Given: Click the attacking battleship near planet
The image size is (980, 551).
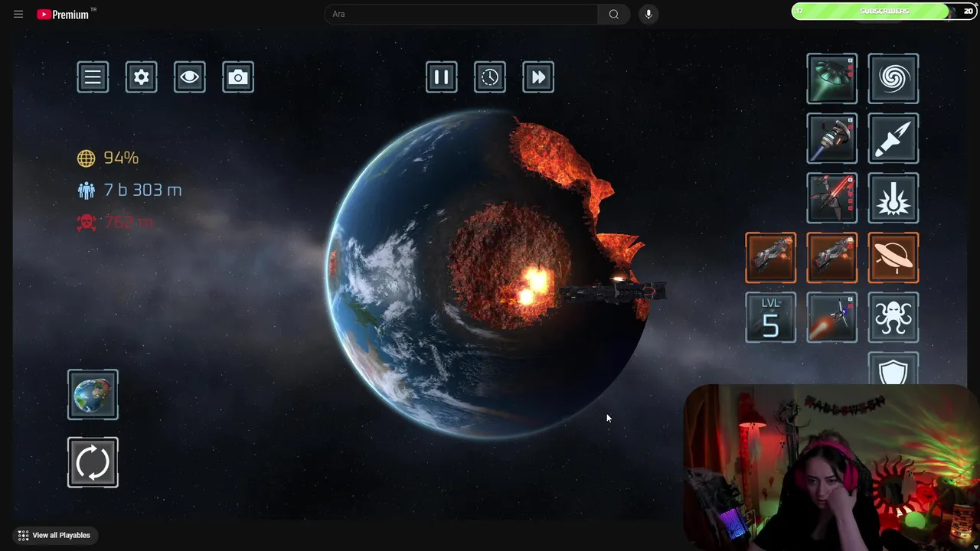Looking at the screenshot, I should [612, 292].
